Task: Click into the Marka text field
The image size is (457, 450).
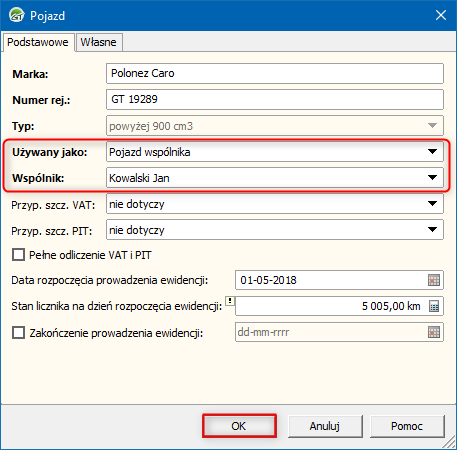Action: click(275, 73)
